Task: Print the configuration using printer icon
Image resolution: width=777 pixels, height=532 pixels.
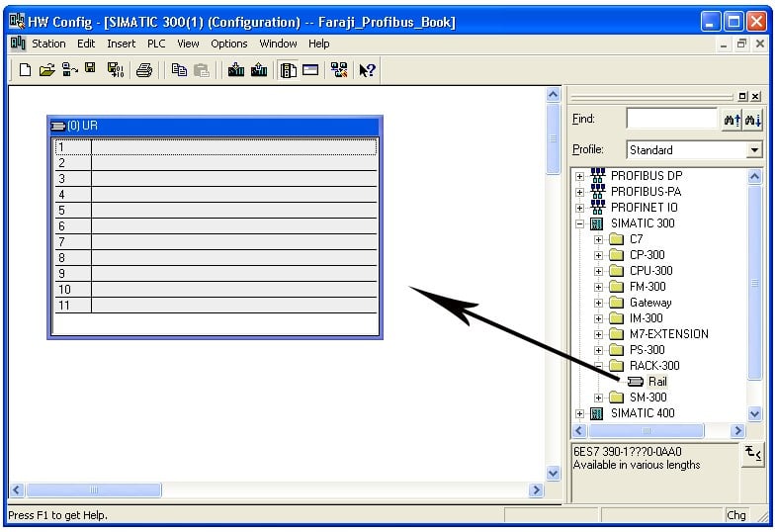Action: click(x=144, y=70)
